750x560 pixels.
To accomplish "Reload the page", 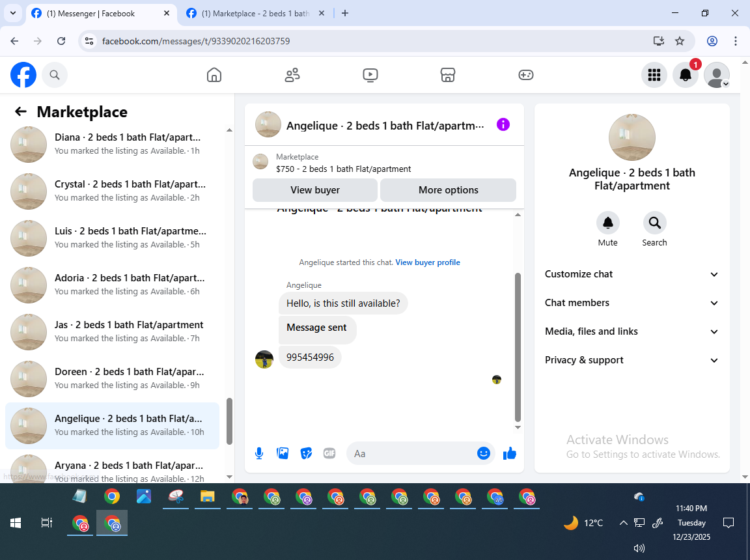I will pyautogui.click(x=61, y=41).
